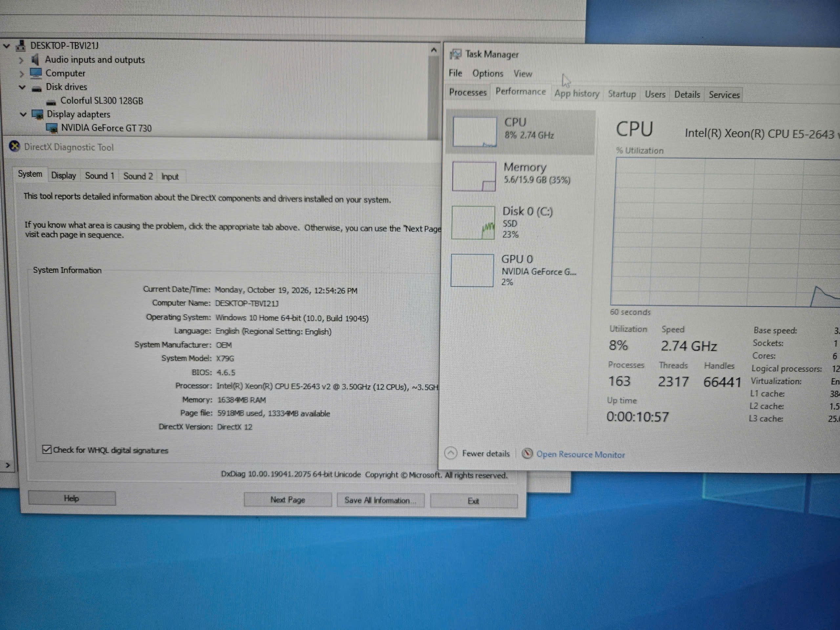Click the Disk drives category icon
Viewport: 840px width, 630px height.
(x=36, y=88)
